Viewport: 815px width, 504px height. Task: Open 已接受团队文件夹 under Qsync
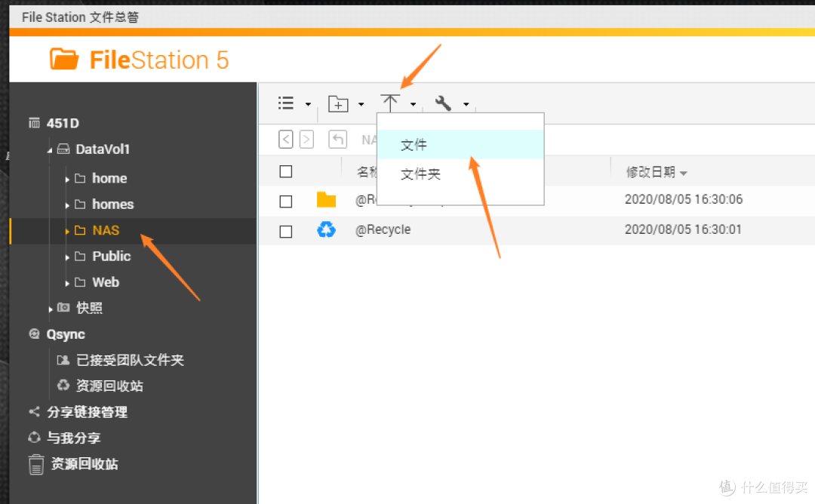click(x=130, y=360)
